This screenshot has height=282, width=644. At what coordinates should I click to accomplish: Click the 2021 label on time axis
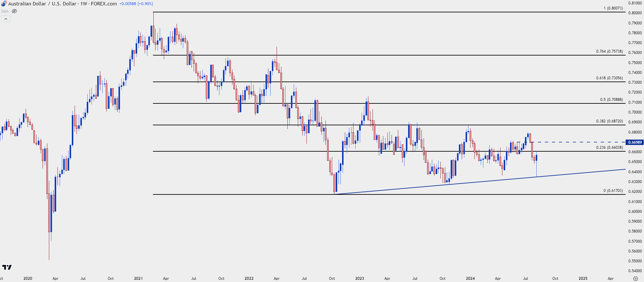[138, 279]
